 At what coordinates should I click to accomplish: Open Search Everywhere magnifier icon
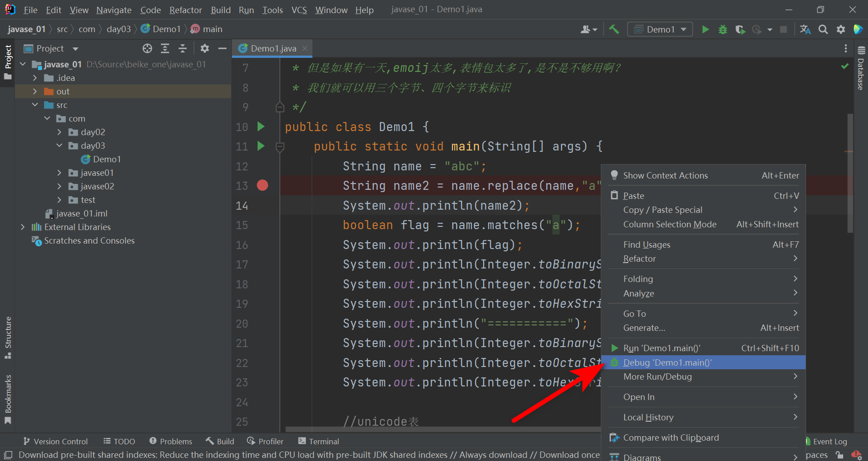pyautogui.click(x=823, y=29)
